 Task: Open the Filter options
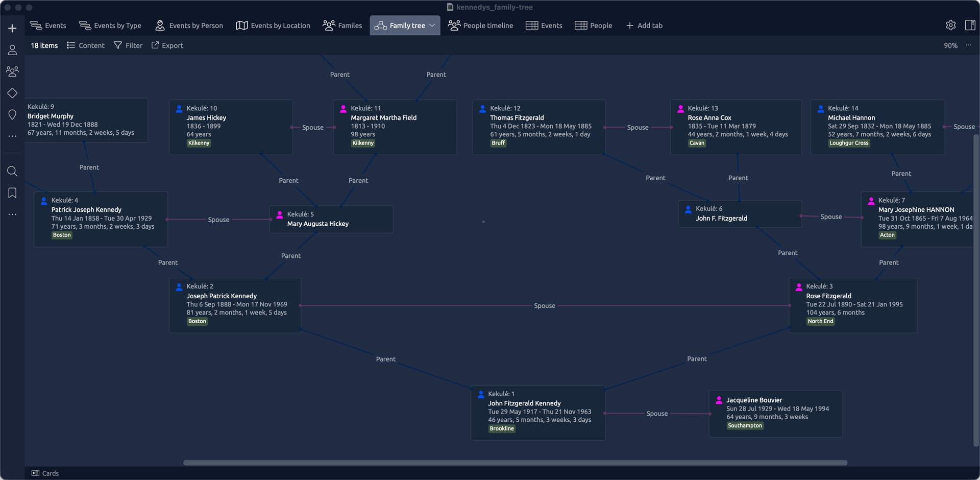tap(128, 45)
